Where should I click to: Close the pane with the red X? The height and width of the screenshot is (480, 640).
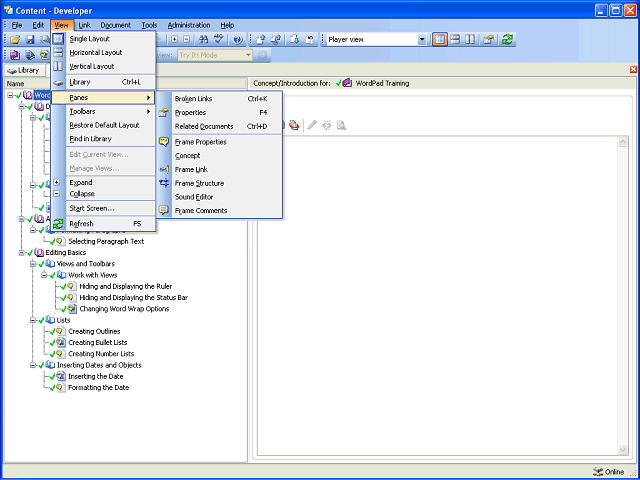pyautogui.click(x=633, y=69)
